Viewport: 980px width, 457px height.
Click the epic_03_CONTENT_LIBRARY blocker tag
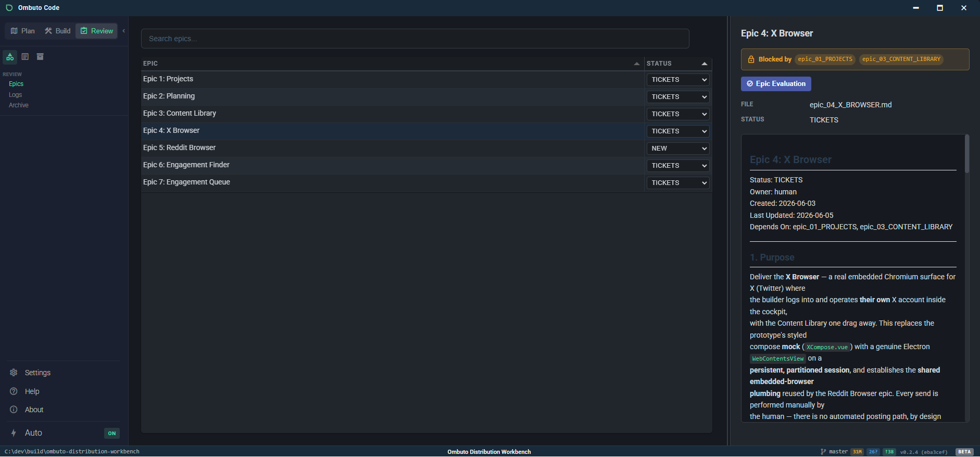pyautogui.click(x=901, y=59)
